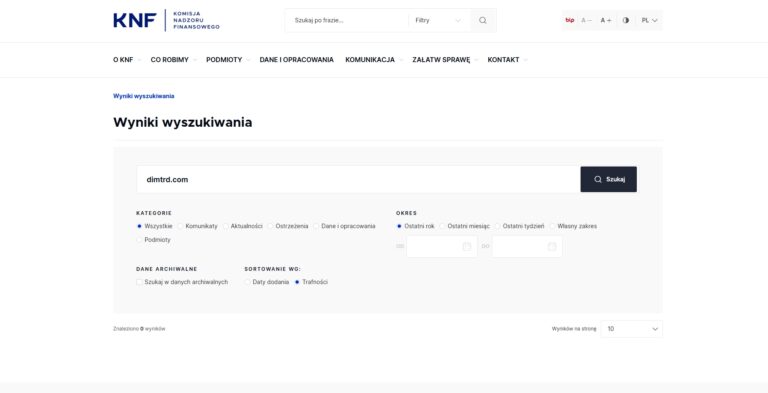768x393 pixels.
Task: Click the dimtrd.com search query field
Action: [x=358, y=179]
